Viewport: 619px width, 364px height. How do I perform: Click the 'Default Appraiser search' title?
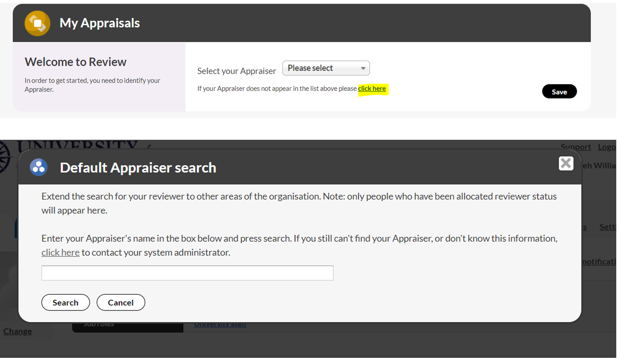point(138,167)
